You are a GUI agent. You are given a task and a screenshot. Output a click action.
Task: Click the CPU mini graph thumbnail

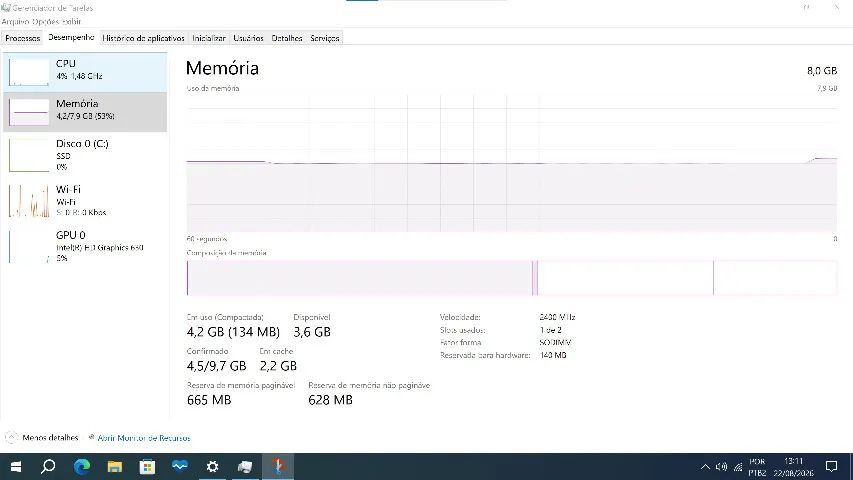(29, 72)
